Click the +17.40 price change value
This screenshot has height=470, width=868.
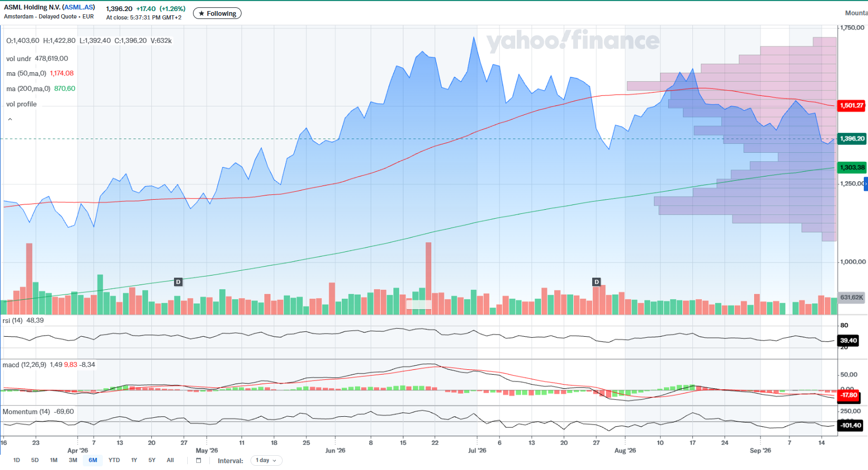(x=146, y=9)
